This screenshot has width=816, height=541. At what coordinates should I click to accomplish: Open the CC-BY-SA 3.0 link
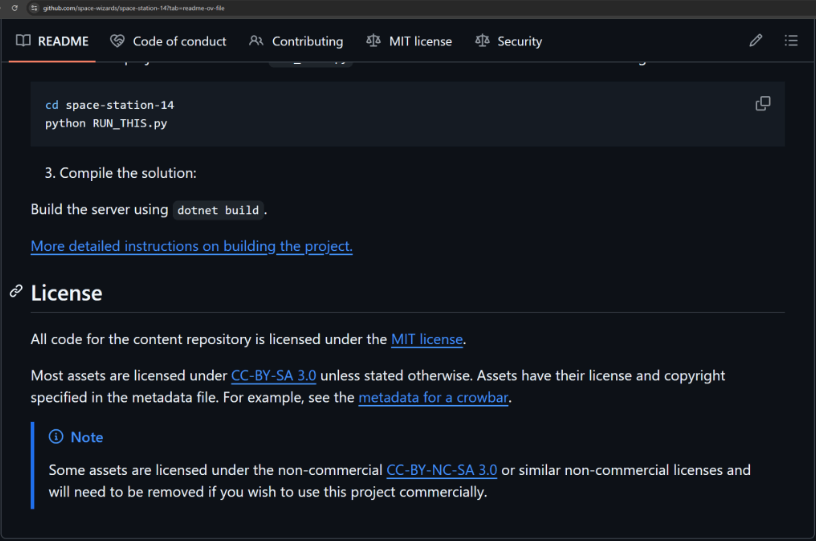coord(274,376)
